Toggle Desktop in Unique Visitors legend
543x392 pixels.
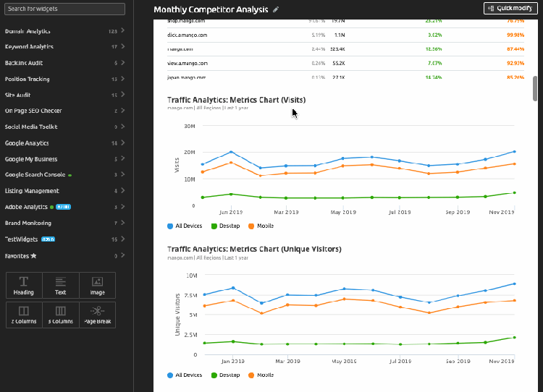click(225, 375)
